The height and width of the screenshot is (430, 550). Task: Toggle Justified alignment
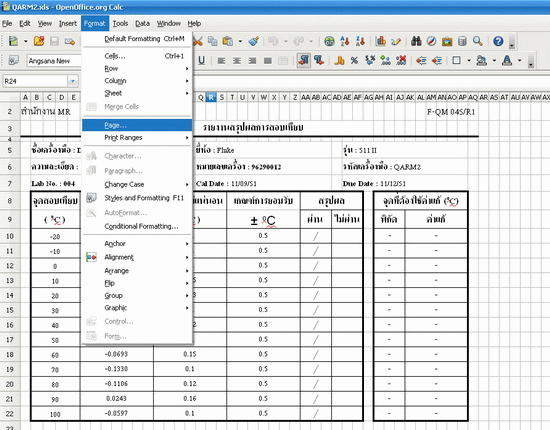point(268,61)
